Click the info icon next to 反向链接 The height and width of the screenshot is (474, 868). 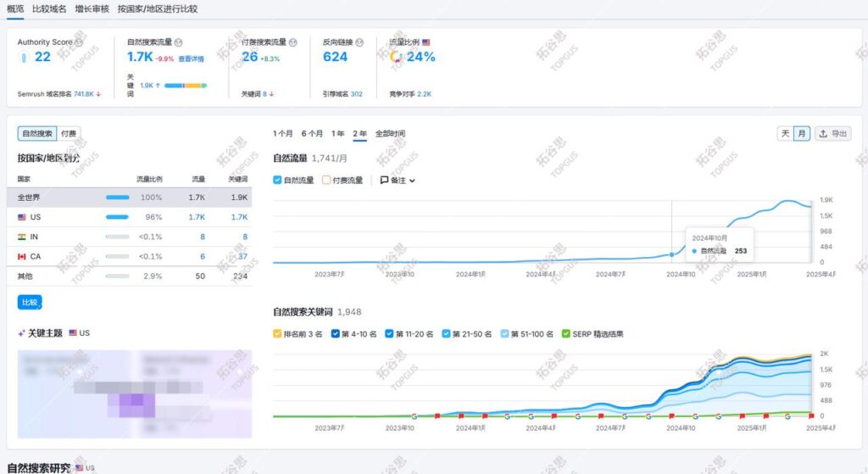(359, 42)
